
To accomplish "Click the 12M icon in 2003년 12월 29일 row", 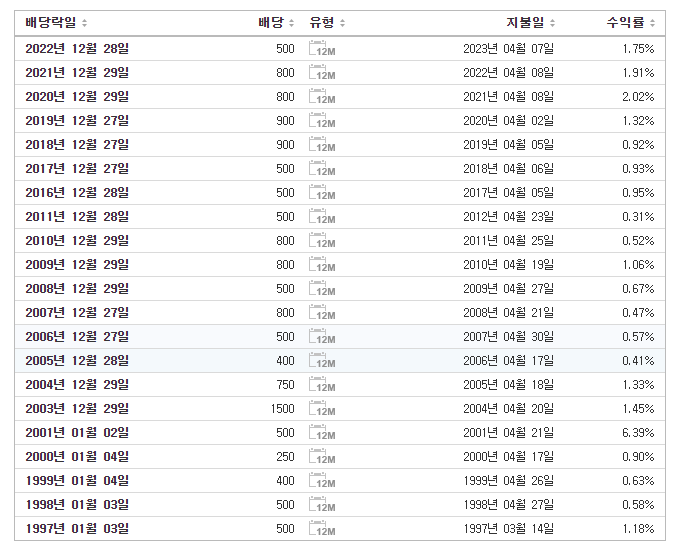I will [322, 409].
